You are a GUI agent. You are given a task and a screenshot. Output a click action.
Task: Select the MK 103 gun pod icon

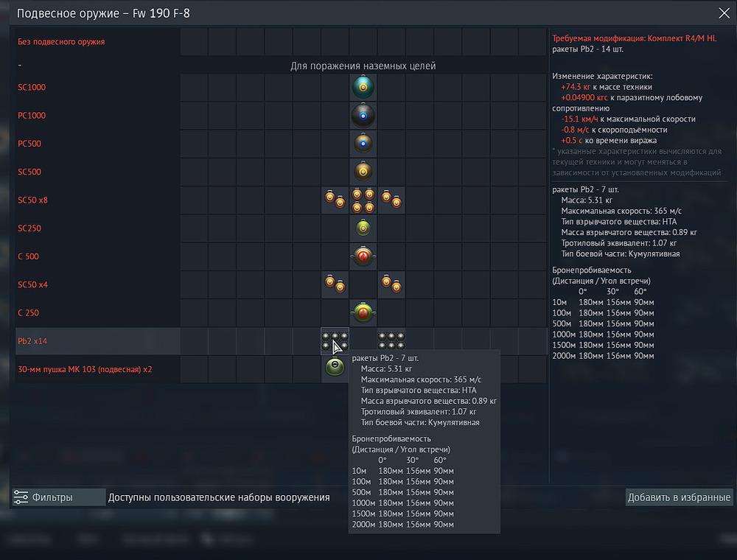pyautogui.click(x=335, y=368)
